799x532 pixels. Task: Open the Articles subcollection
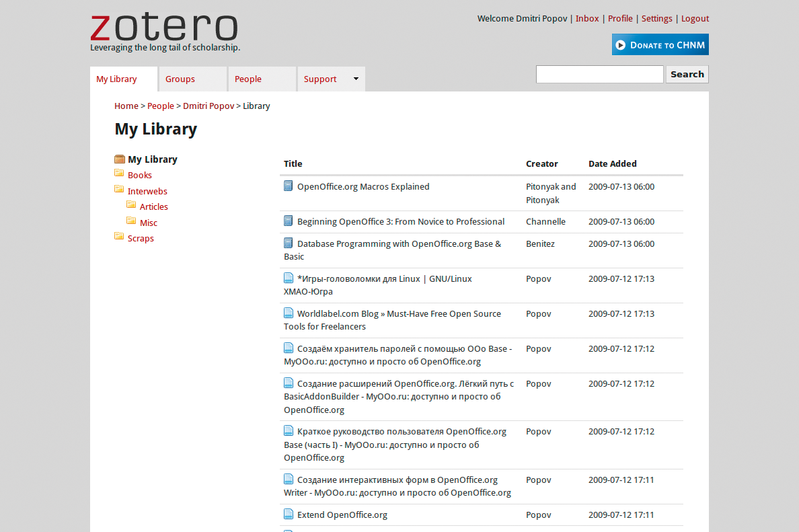click(x=154, y=207)
